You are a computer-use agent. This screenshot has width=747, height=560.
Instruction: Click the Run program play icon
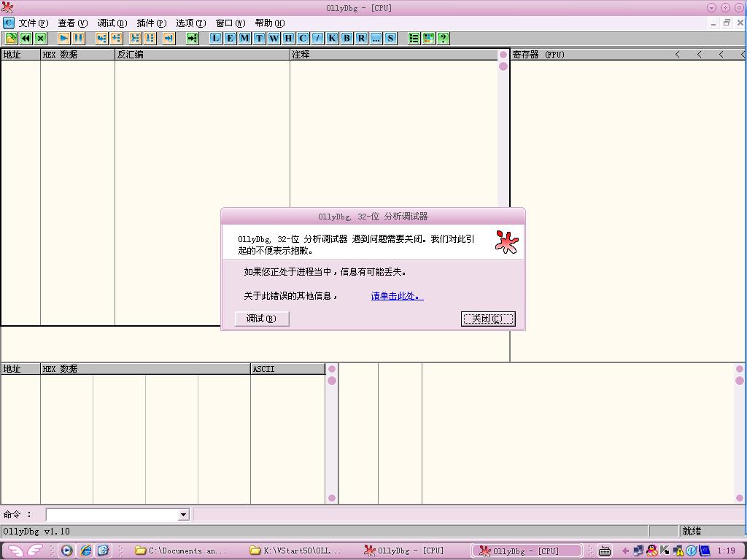(64, 39)
